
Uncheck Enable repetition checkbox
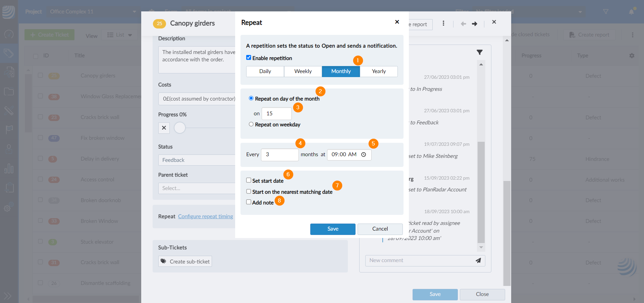pos(249,58)
